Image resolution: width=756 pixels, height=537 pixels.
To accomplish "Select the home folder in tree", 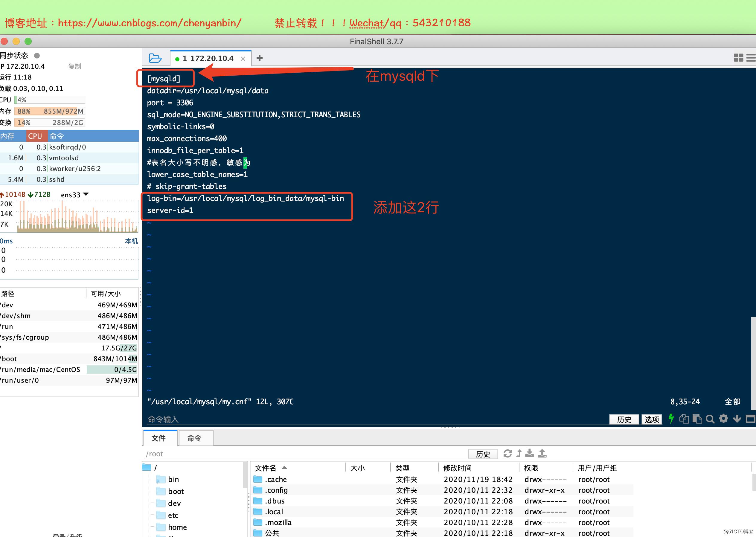I will tap(171, 527).
